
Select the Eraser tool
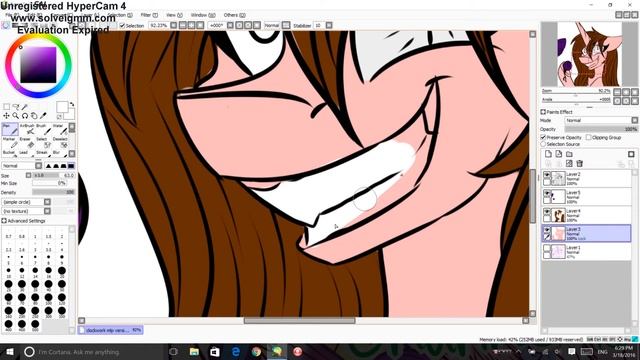[x=27, y=142]
